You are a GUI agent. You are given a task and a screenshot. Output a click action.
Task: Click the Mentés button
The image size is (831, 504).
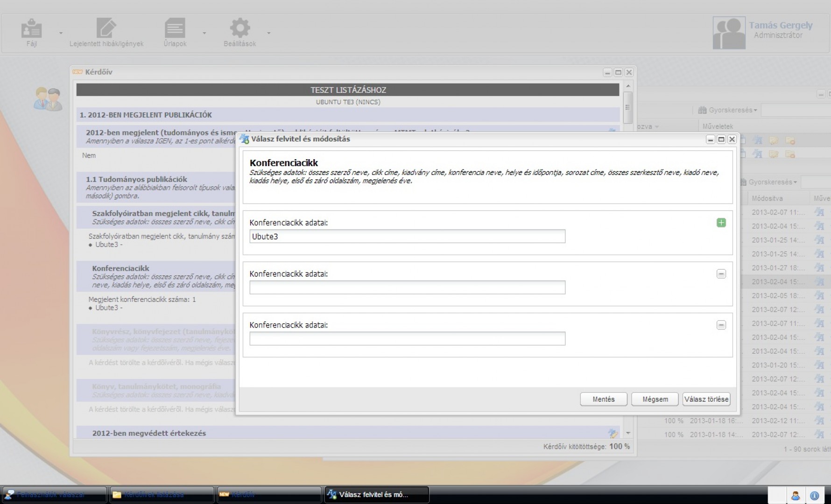(x=604, y=399)
